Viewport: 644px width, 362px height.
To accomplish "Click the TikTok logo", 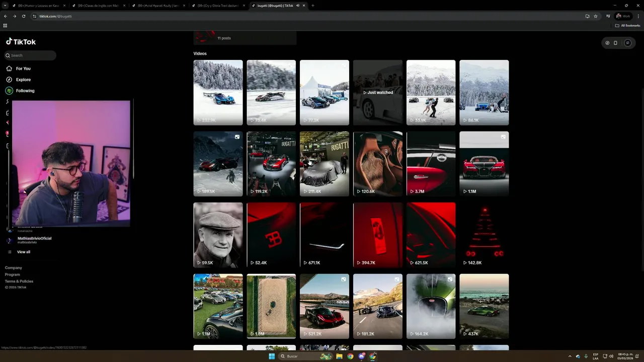I will tap(21, 42).
